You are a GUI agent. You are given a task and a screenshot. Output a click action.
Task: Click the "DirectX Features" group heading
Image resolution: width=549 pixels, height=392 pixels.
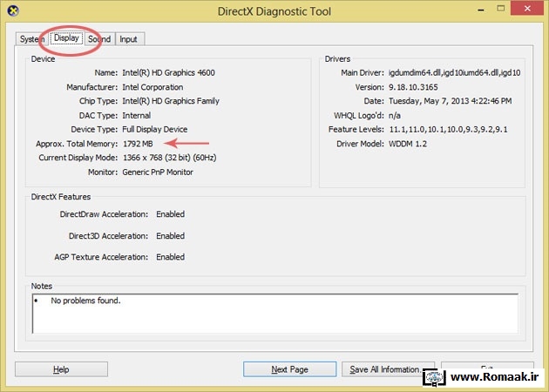[x=61, y=197]
